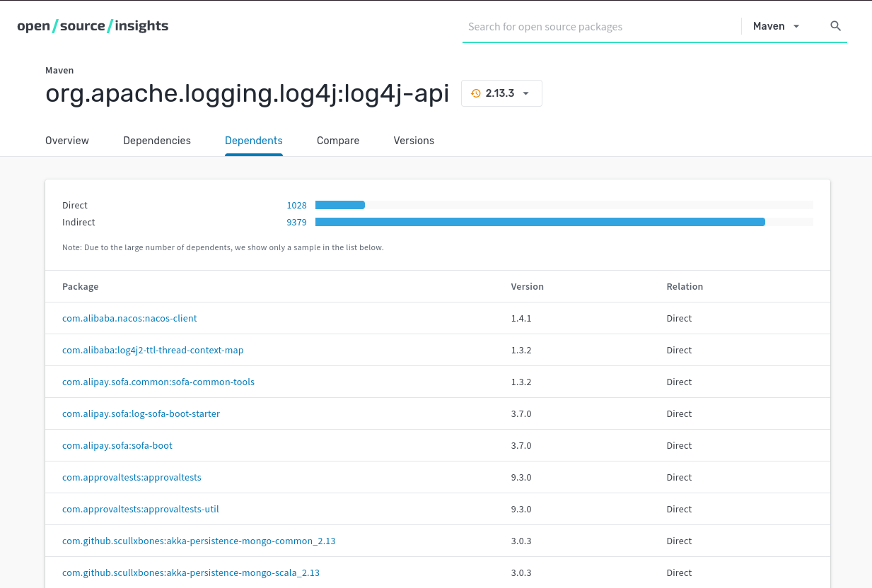
Task: Open akka-persistence-mongo-scala_2.13 package link
Action: [191, 572]
